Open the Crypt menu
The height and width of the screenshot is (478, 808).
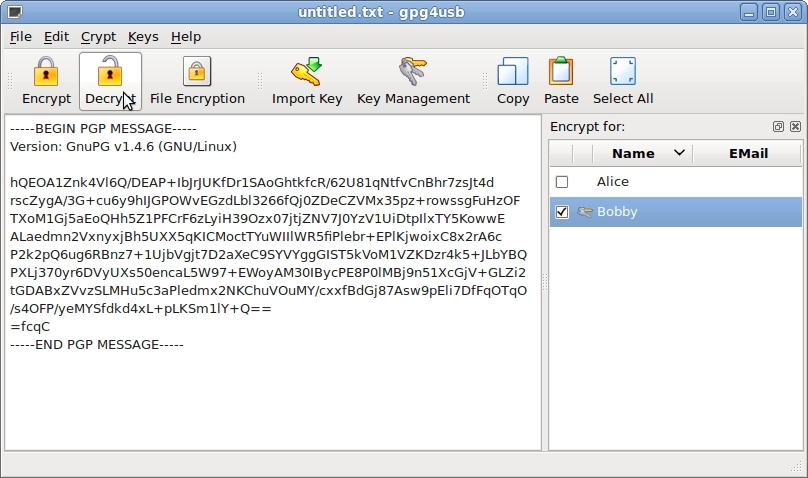click(98, 37)
